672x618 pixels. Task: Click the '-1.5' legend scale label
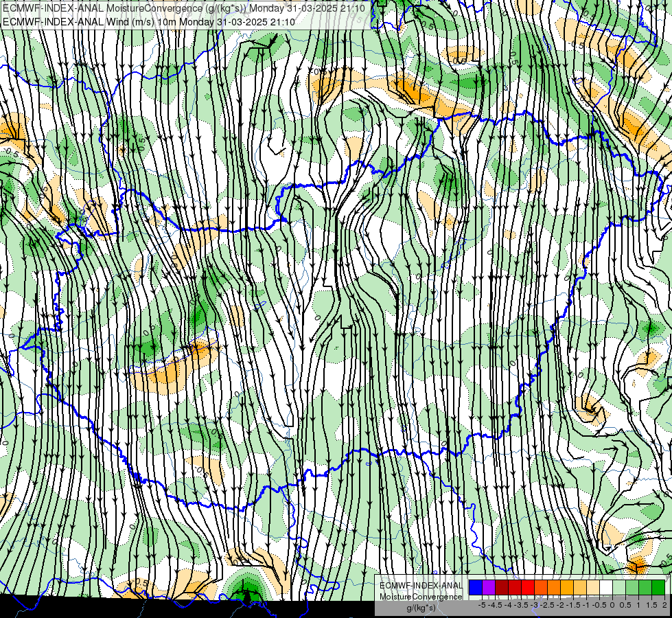pos(574,605)
